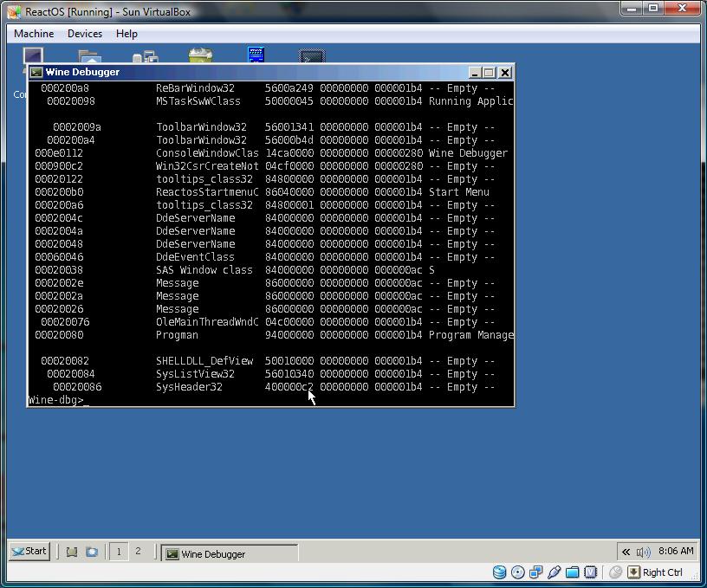The width and height of the screenshot is (707, 588).
Task: Open the Help menu
Action: 126,34
